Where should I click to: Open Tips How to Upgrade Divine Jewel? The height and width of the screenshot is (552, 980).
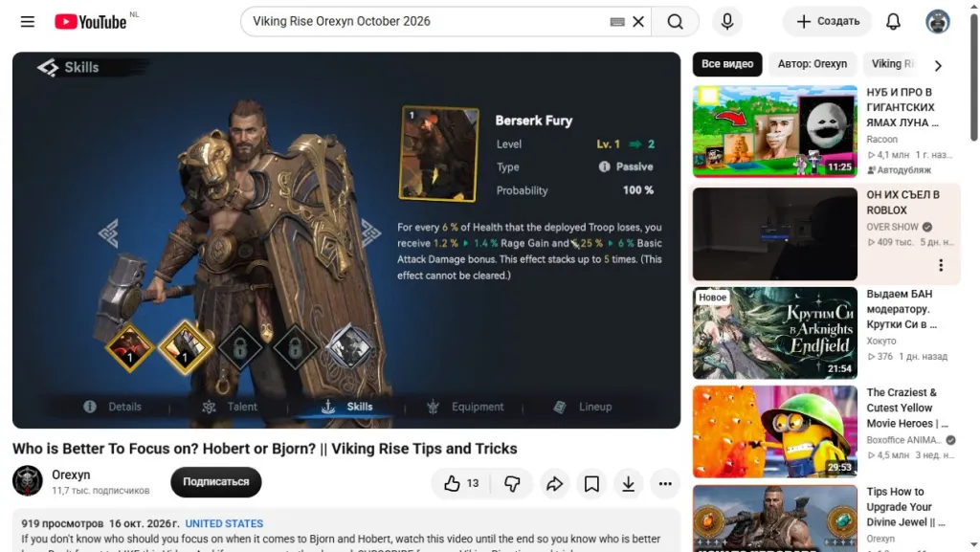tap(905, 507)
